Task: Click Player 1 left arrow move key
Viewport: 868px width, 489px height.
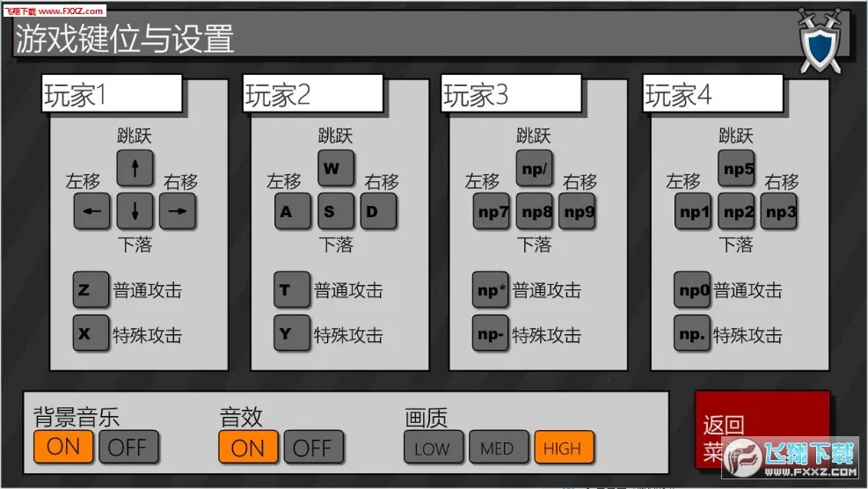Action: coord(92,211)
